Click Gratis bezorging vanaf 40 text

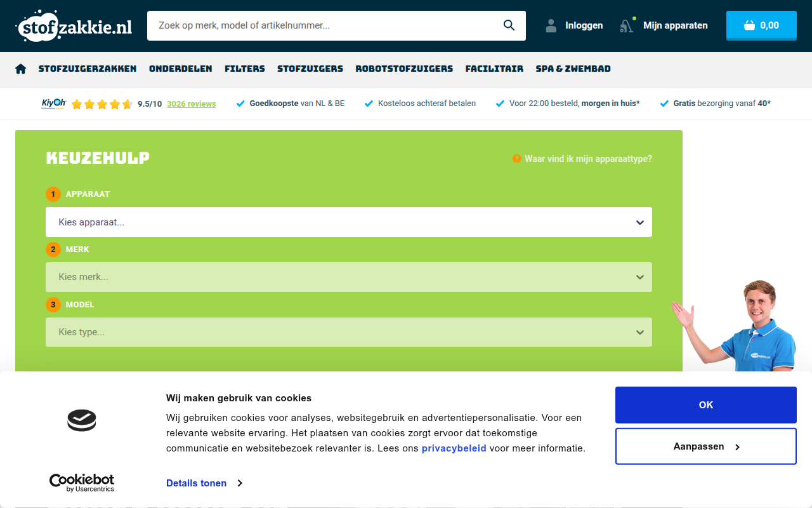(x=722, y=104)
